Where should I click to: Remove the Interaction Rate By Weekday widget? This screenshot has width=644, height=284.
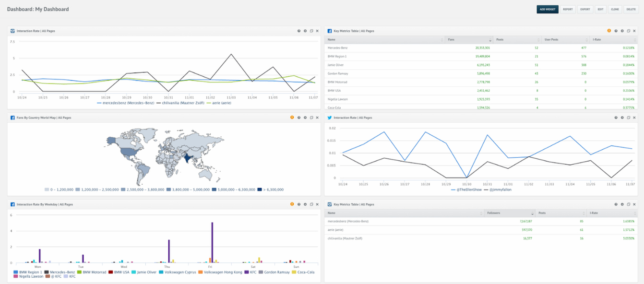(317, 204)
